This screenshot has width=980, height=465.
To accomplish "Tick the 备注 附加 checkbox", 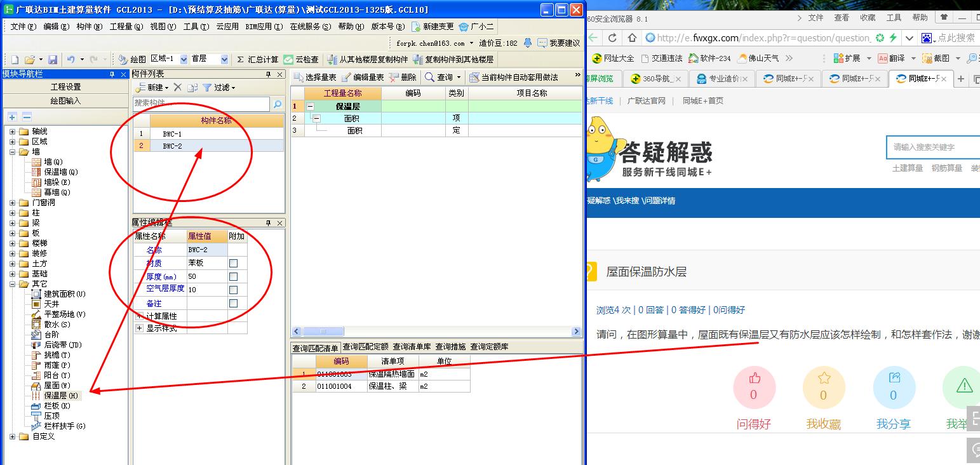I will pos(233,304).
